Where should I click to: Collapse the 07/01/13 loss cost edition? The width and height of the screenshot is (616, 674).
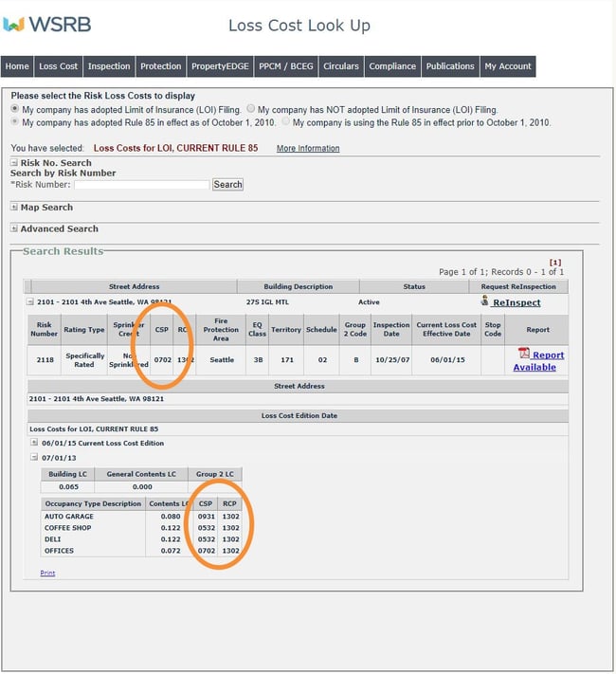pos(34,457)
